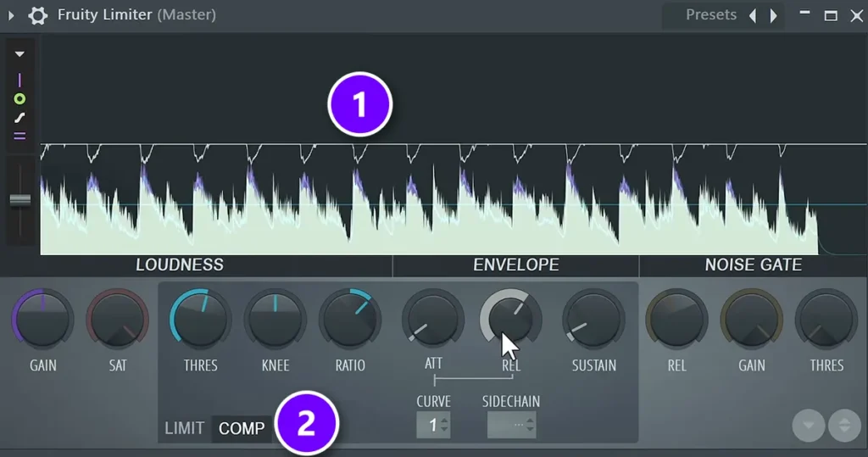The height and width of the screenshot is (457, 868).
Task: Click the noise gate THRES knob
Action: 826,320
